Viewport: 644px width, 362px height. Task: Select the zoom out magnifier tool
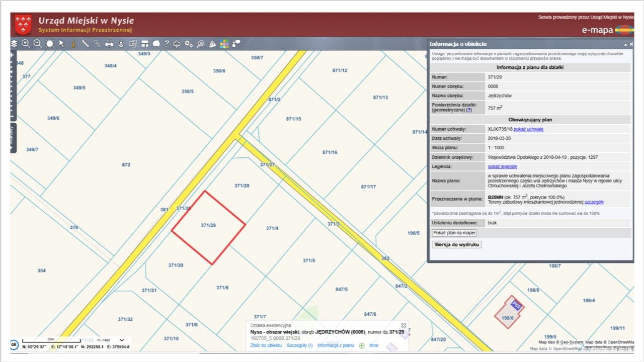pos(38,44)
